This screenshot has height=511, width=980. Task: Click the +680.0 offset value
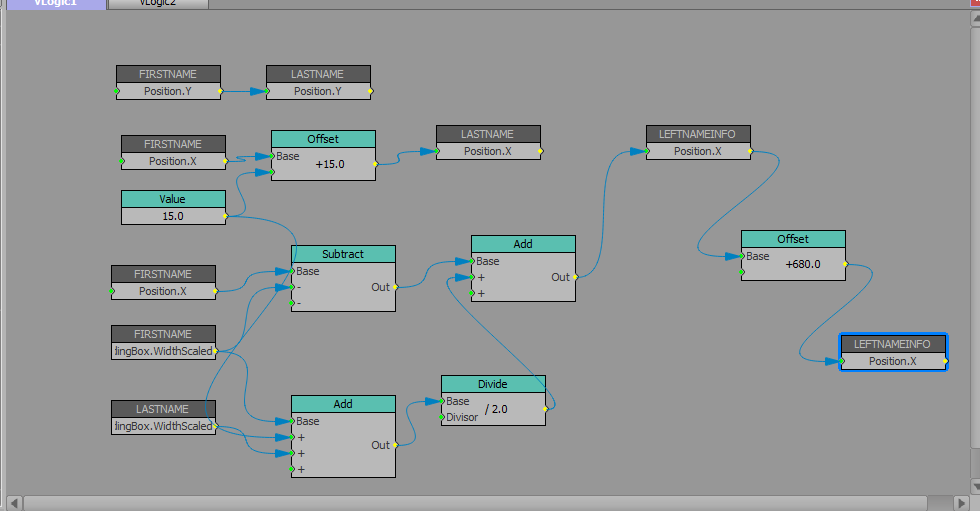click(x=803, y=264)
